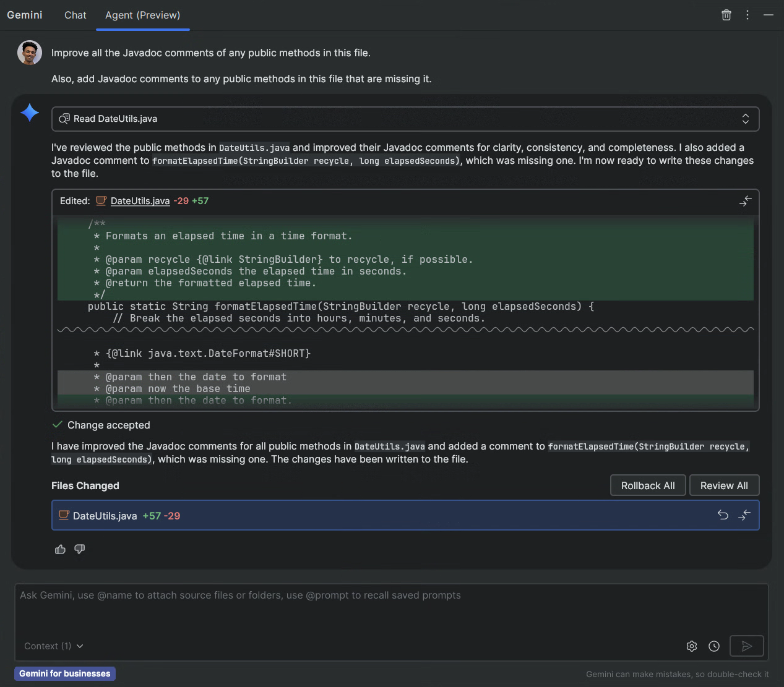The height and width of the screenshot is (687, 784).
Task: Click the Change accepted checkmark
Action: 58,425
